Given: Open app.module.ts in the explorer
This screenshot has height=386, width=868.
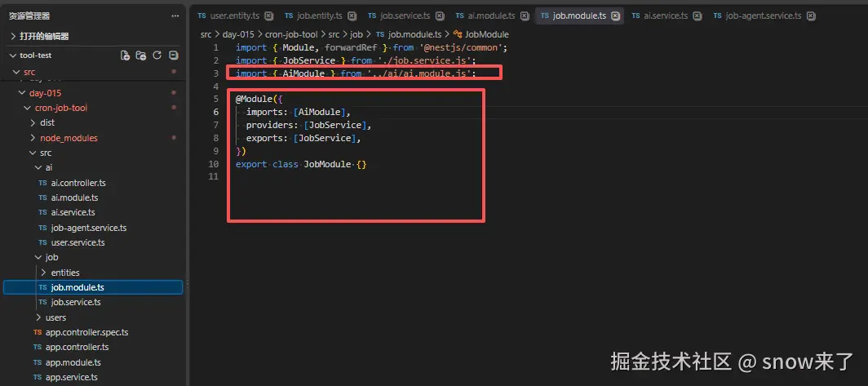Looking at the screenshot, I should click(73, 362).
